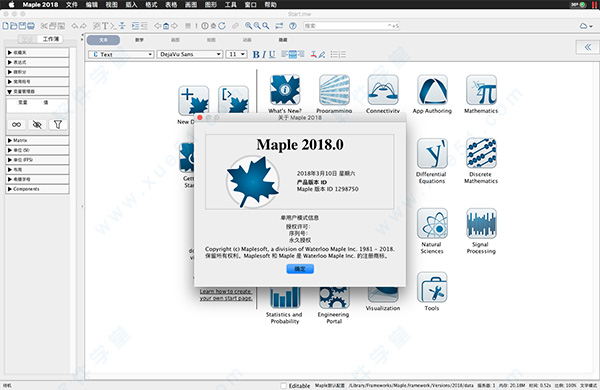This screenshot has width=600, height=390.
Task: Pick text color with the A icon
Action: pos(313,54)
